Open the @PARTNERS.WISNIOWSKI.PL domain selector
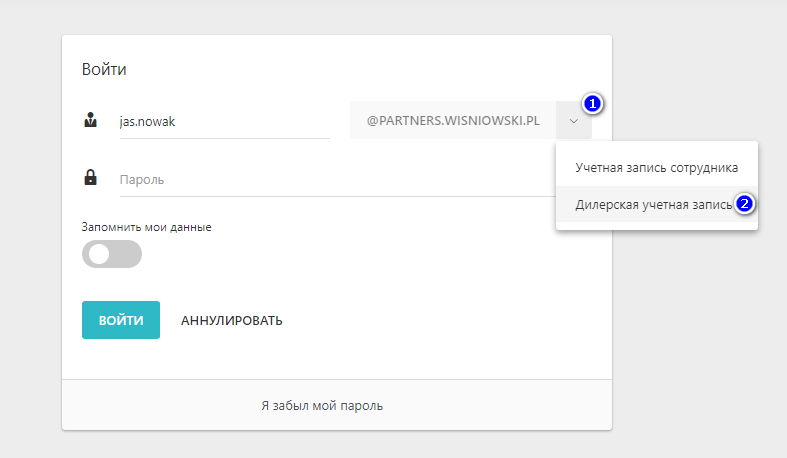This screenshot has width=787, height=458. [x=453, y=120]
